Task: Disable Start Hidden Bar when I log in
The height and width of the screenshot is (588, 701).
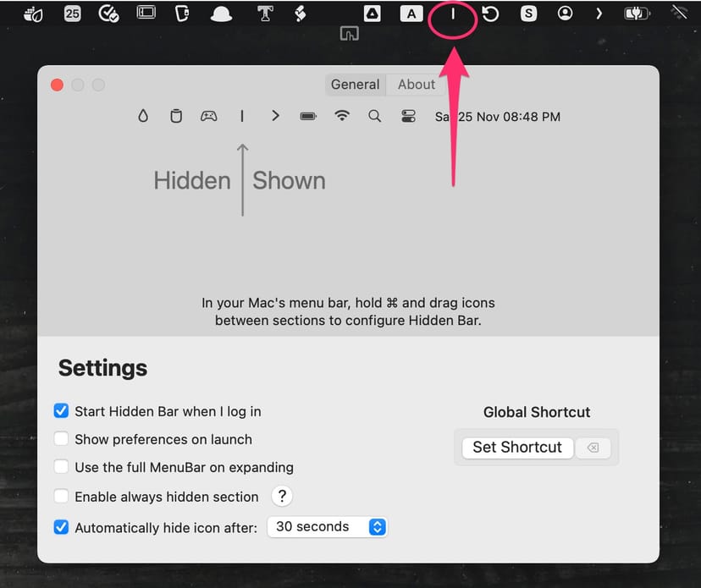Action: tap(61, 411)
